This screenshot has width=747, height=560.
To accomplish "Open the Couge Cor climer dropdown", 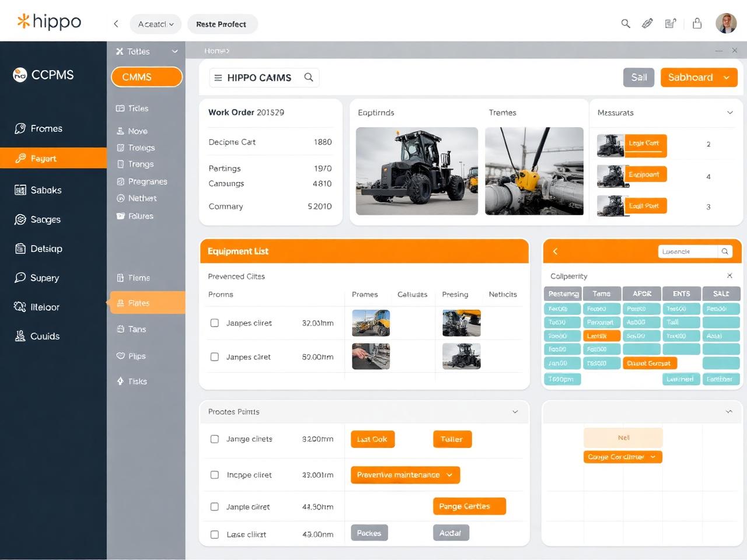I will [623, 457].
